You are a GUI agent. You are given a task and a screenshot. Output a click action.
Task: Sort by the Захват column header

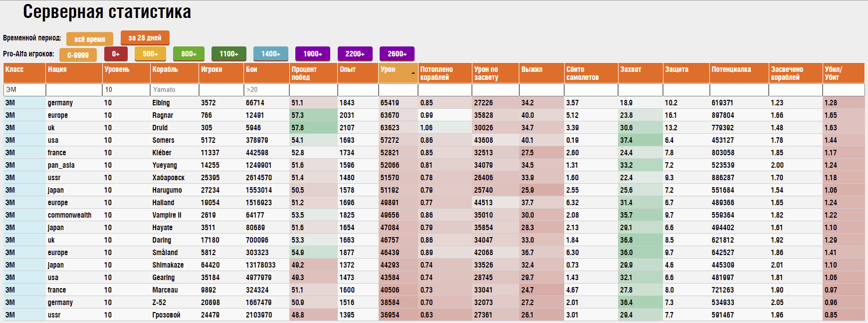(641, 73)
